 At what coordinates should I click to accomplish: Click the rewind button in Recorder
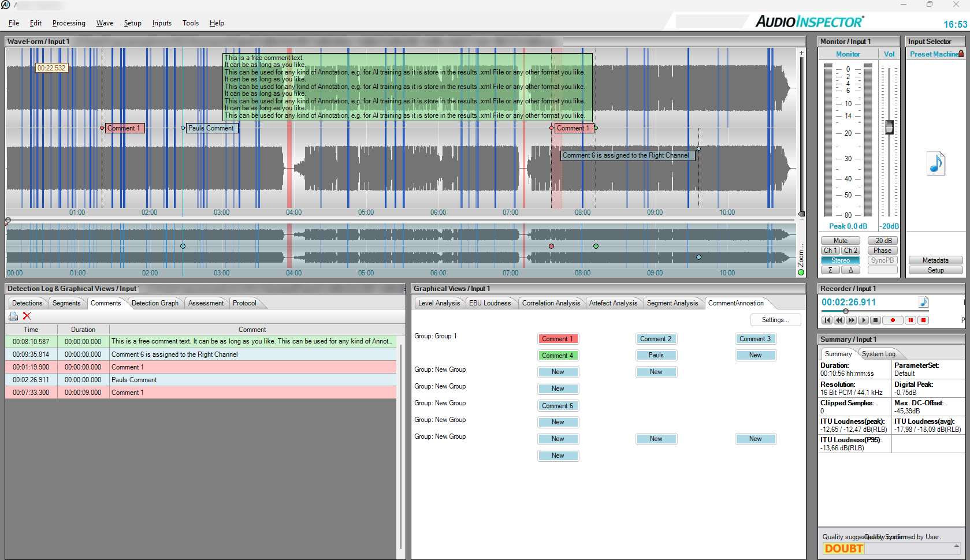tap(839, 320)
